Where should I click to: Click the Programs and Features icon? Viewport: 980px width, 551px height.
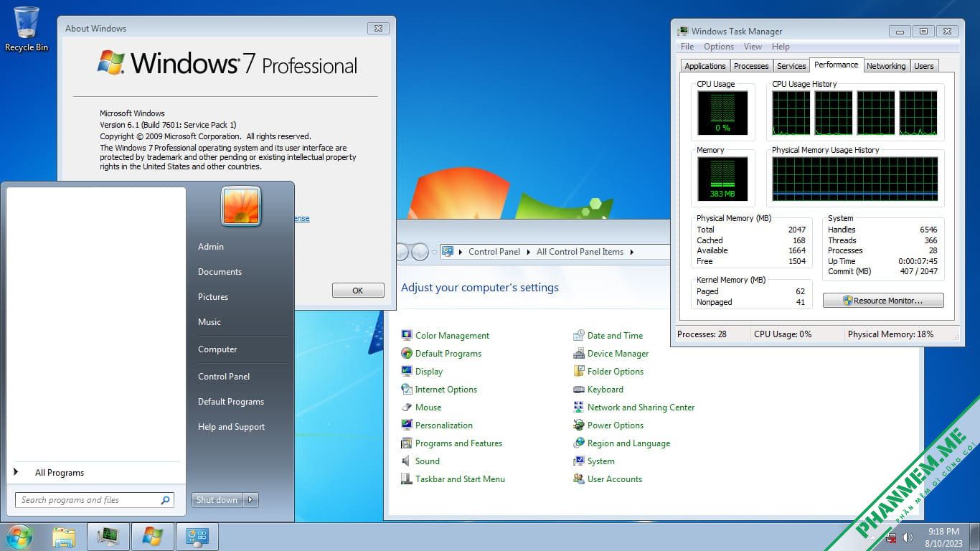pos(407,443)
